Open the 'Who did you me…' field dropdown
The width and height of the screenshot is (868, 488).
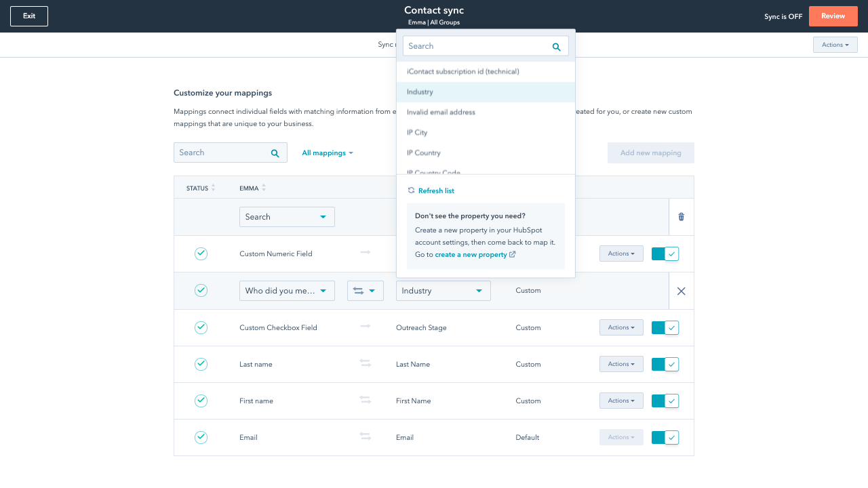[287, 291]
